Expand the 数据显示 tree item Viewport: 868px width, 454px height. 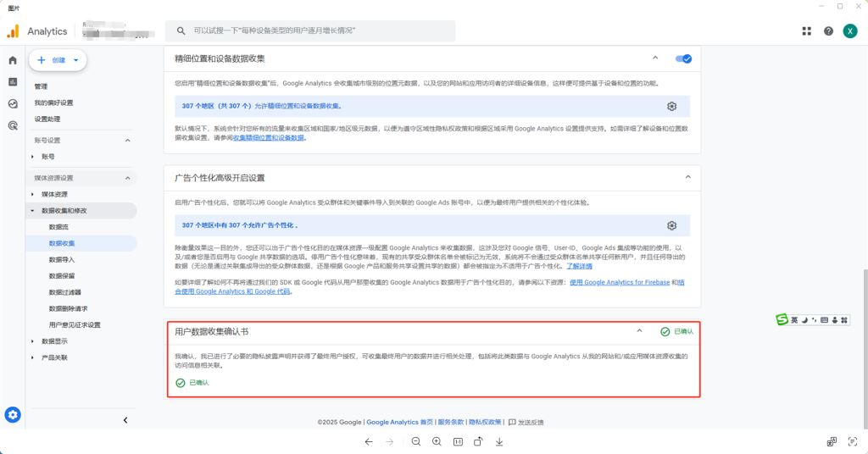tap(32, 341)
